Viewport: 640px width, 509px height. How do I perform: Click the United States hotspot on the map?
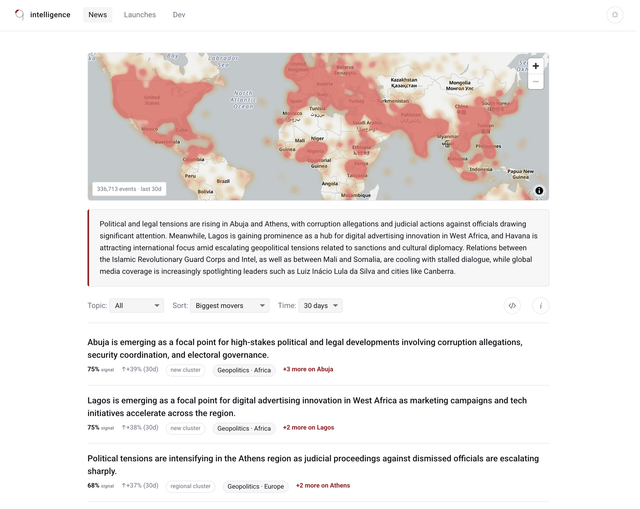pos(152,100)
